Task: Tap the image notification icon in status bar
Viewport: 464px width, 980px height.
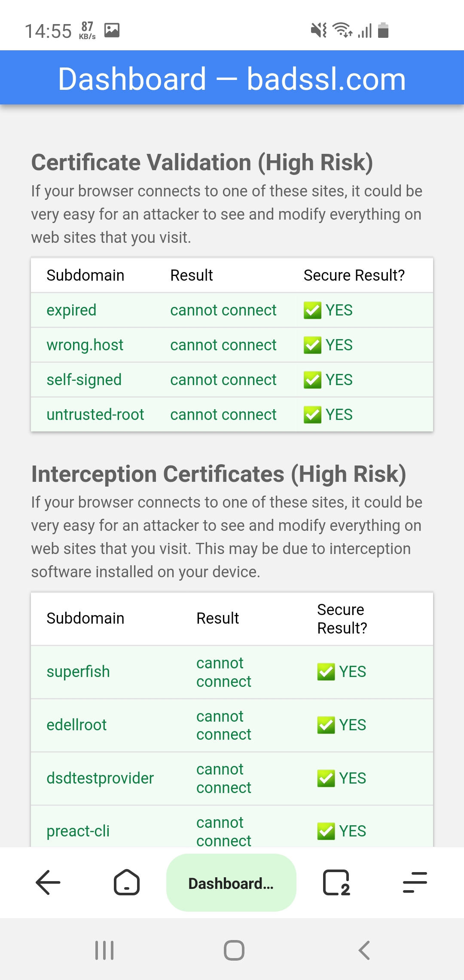Action: point(112,30)
